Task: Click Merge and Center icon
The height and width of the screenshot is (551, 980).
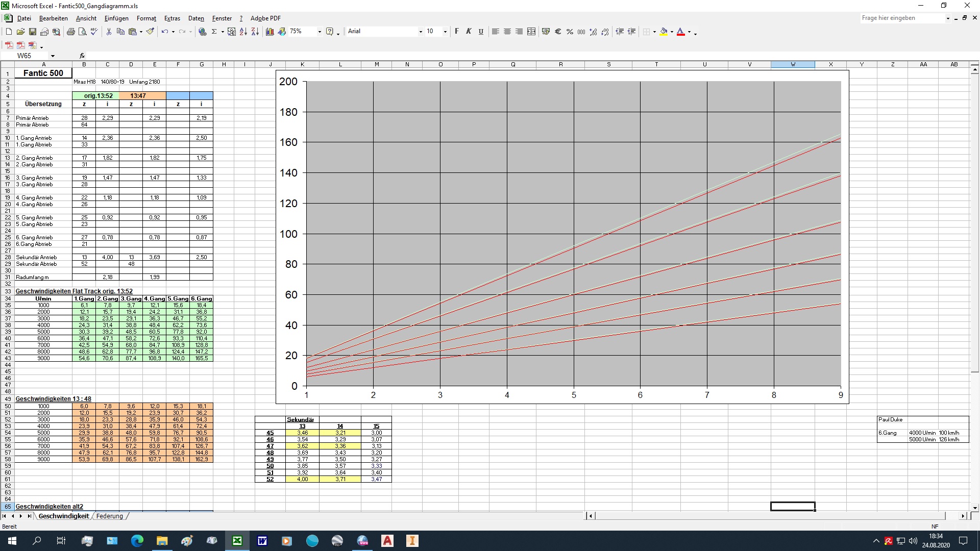Action: (531, 32)
